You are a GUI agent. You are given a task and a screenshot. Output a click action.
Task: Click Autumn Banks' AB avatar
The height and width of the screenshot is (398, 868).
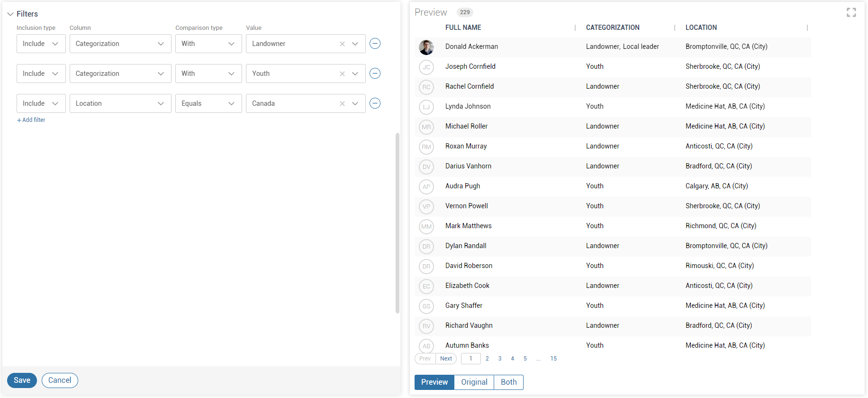[x=426, y=346]
